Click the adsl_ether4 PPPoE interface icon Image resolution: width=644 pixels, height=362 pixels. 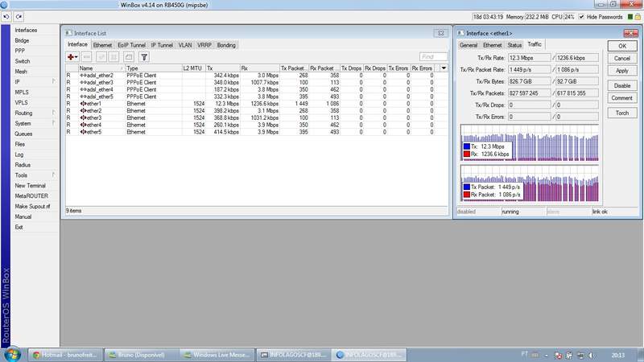coord(83,89)
